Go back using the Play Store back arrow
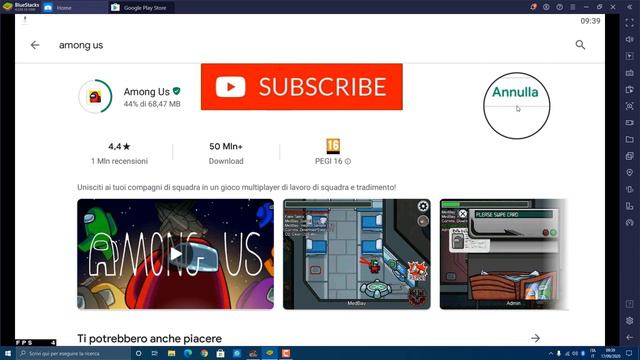Screen dimensions: 640x360 point(35,45)
